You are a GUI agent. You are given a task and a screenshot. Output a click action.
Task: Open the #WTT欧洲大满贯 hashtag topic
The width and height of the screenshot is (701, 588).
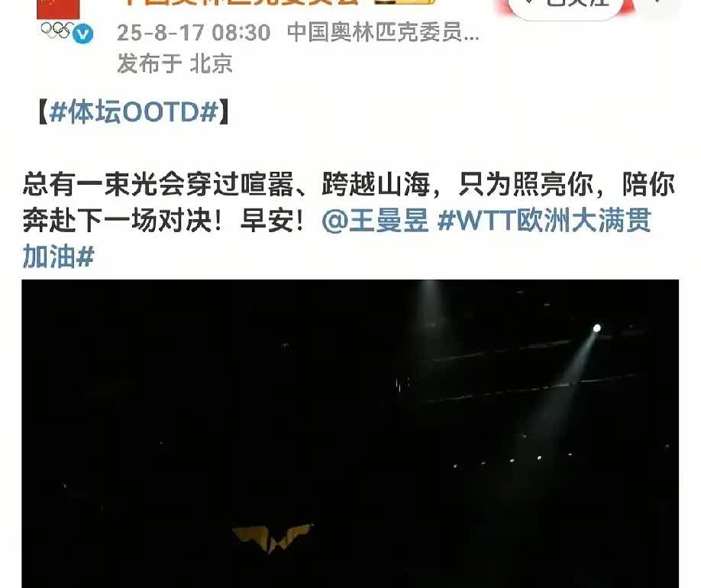point(544,221)
